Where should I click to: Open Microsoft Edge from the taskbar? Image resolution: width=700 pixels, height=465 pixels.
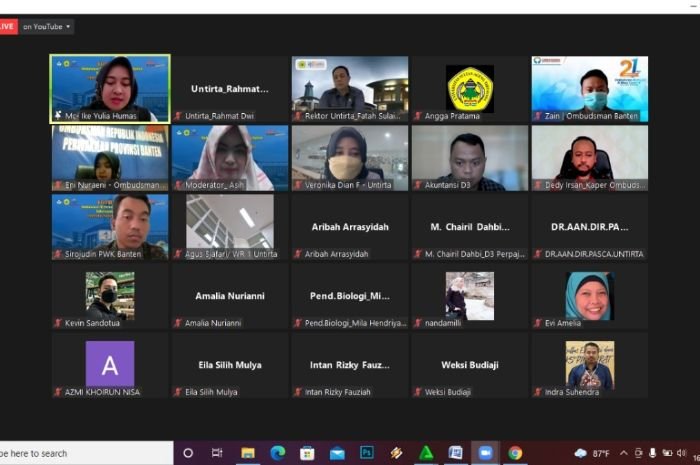[277, 453]
